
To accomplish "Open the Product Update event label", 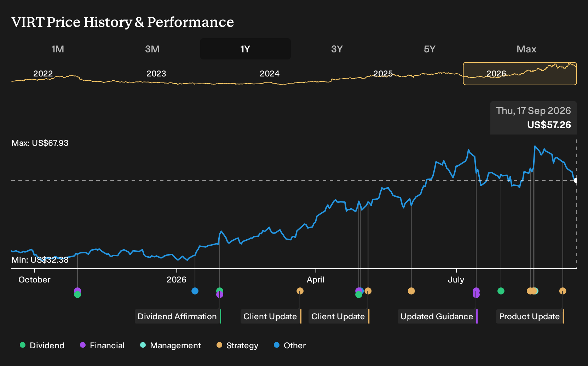I will tap(530, 316).
